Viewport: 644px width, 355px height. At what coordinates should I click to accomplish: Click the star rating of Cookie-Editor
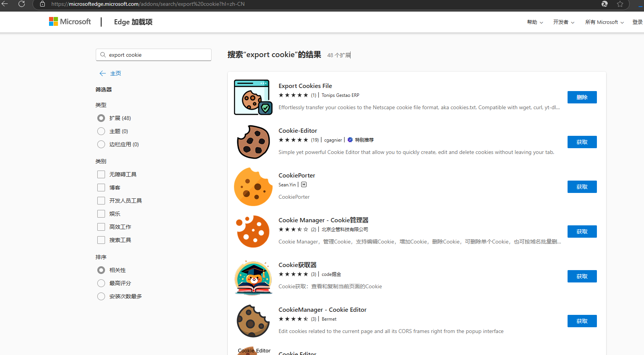pos(293,140)
